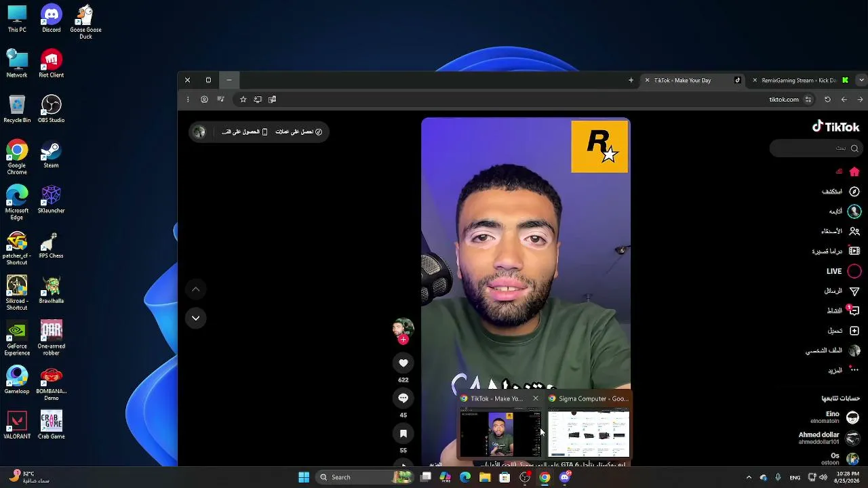
Task: Select the OBS Studio desktop icon
Action: pos(51,108)
